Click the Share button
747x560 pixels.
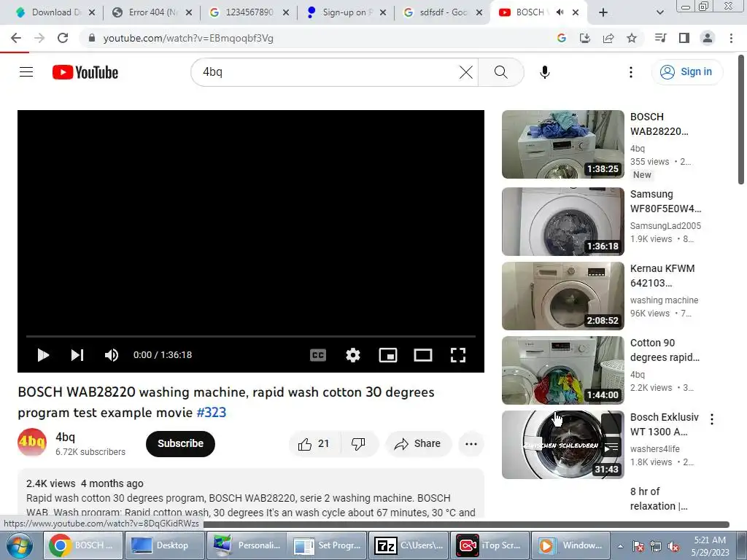click(x=418, y=444)
